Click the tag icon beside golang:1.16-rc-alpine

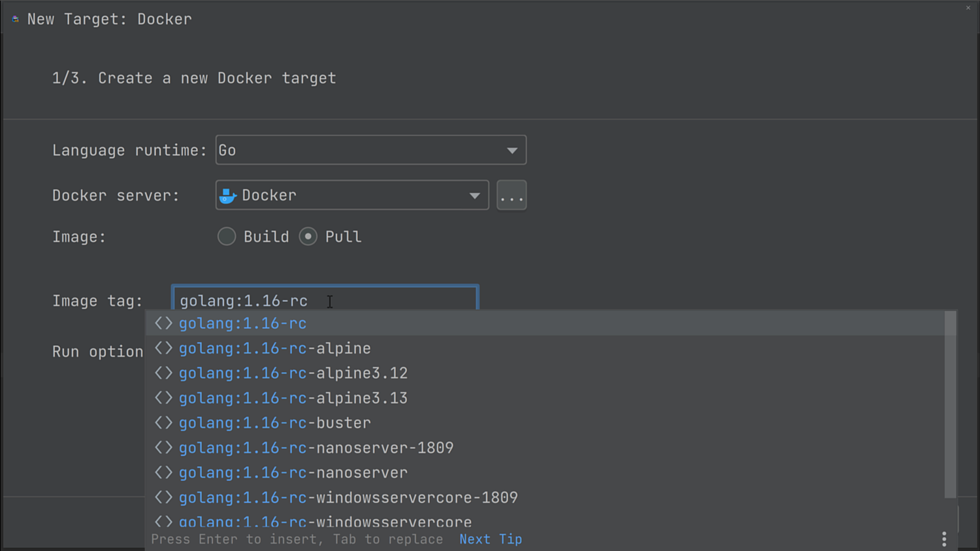(163, 348)
